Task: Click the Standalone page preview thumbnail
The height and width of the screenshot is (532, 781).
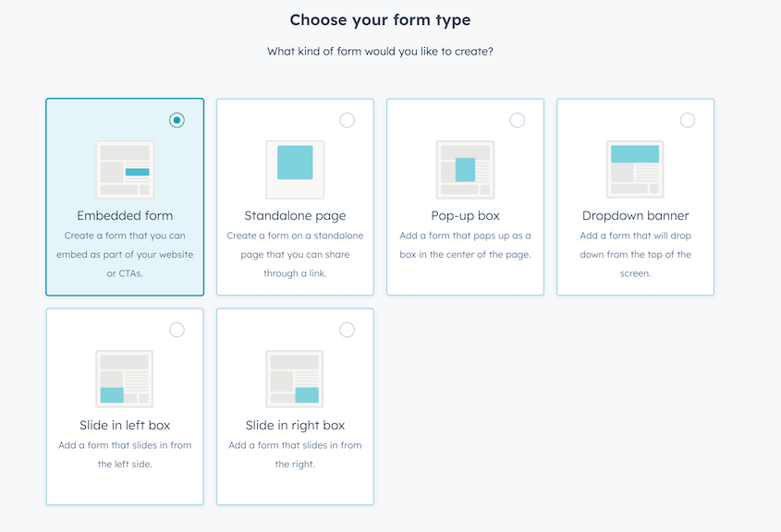Action: (x=294, y=169)
